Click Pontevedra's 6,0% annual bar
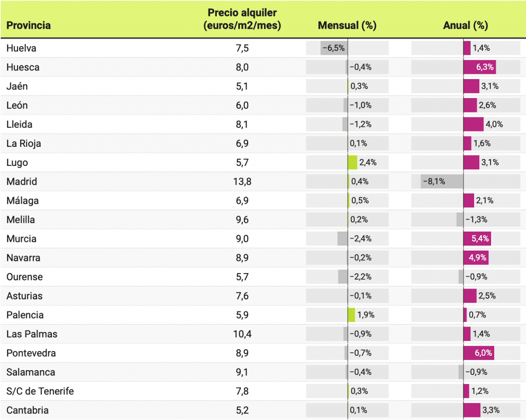This screenshot has width=526, height=420. (x=478, y=353)
